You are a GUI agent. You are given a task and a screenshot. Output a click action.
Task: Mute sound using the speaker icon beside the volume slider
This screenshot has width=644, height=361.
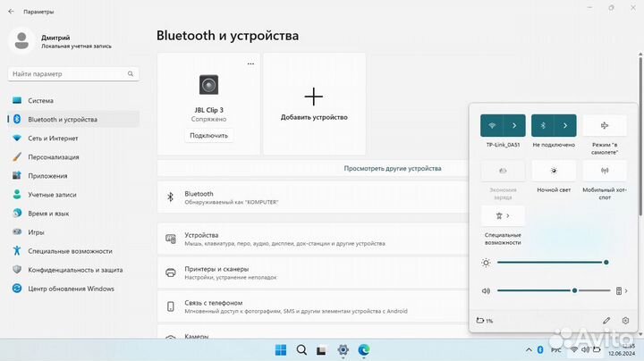click(x=486, y=290)
